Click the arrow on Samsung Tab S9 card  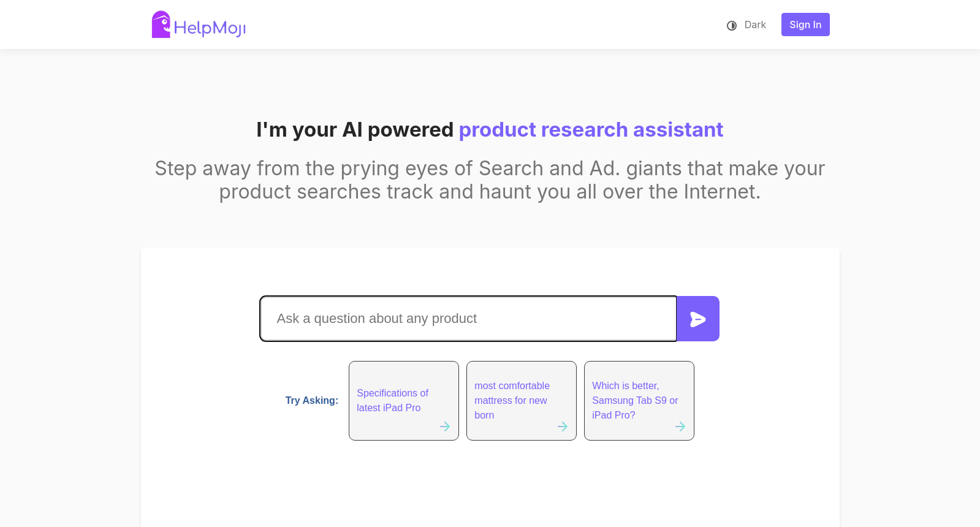tap(680, 427)
